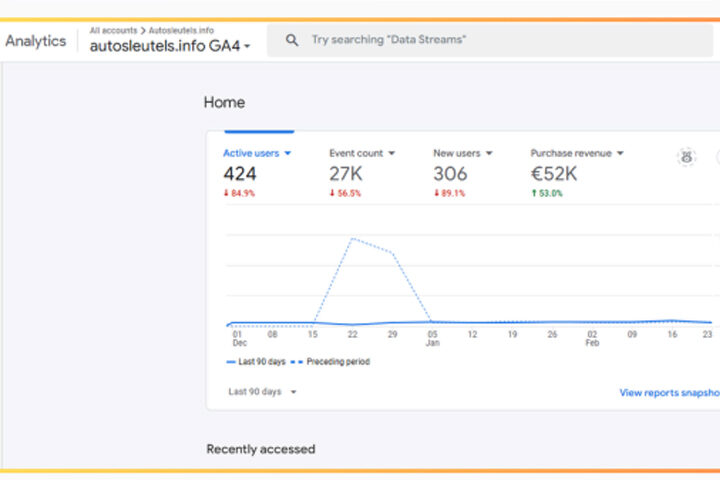Click the Recently accessed heading

[261, 449]
